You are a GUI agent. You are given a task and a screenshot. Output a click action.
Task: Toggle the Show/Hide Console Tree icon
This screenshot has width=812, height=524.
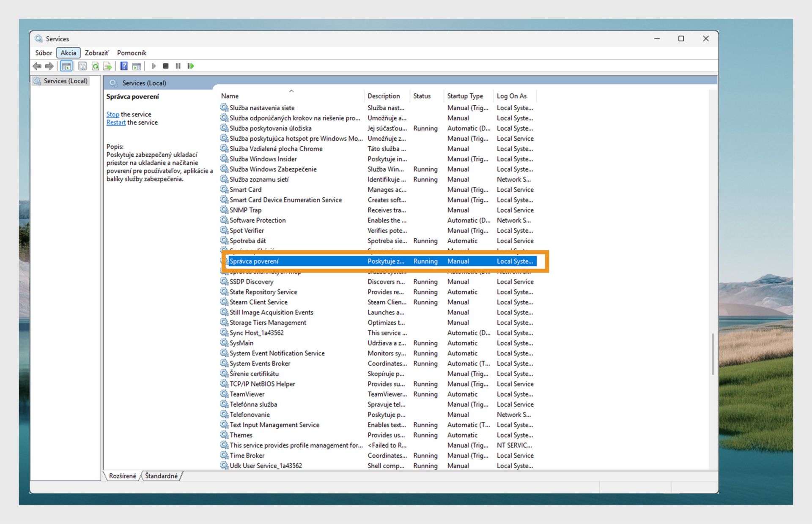pos(66,66)
